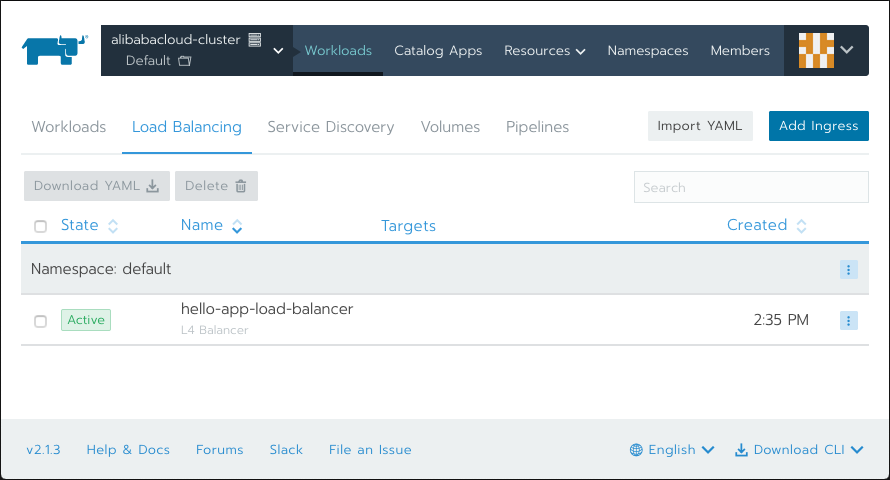Open the Resources dropdown menu
This screenshot has height=480, width=890.
pos(544,50)
